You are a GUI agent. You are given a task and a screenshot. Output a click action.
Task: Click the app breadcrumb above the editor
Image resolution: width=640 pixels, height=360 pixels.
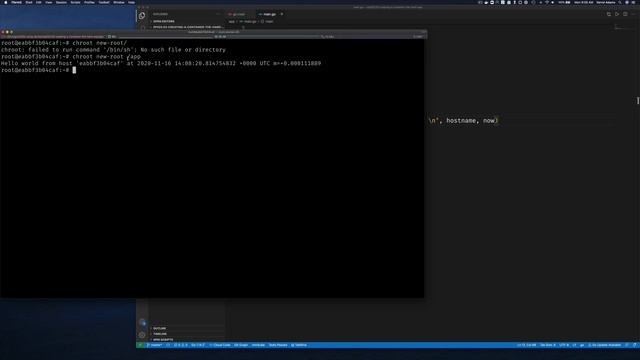coord(231,22)
